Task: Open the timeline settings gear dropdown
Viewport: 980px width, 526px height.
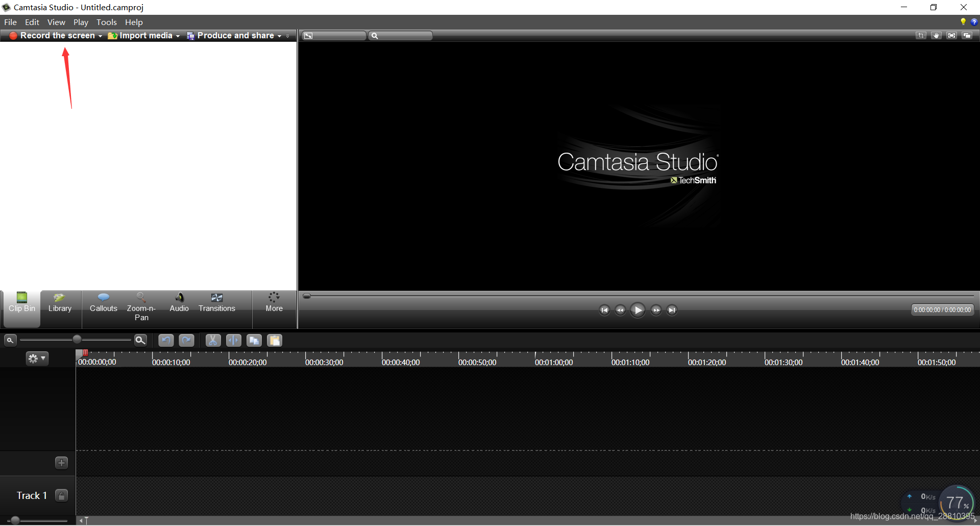Action: 37,359
